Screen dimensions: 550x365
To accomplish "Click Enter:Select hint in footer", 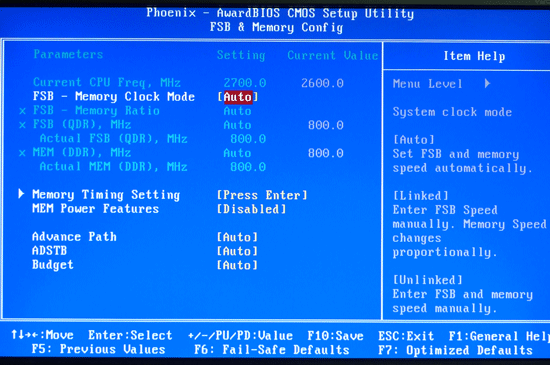I will click(x=130, y=335).
